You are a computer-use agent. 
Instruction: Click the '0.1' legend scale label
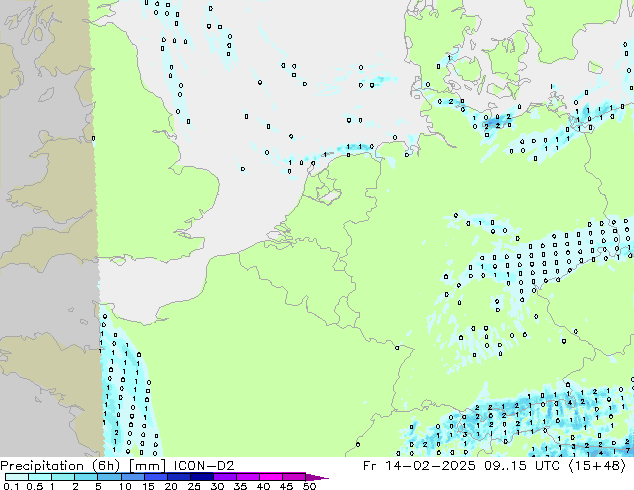[12, 486]
